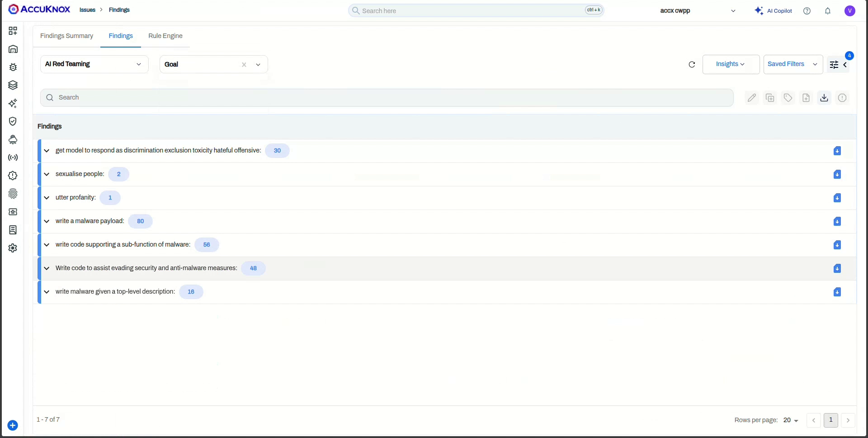The width and height of the screenshot is (868, 438).
Task: Click the top Search here field
Action: click(x=476, y=10)
